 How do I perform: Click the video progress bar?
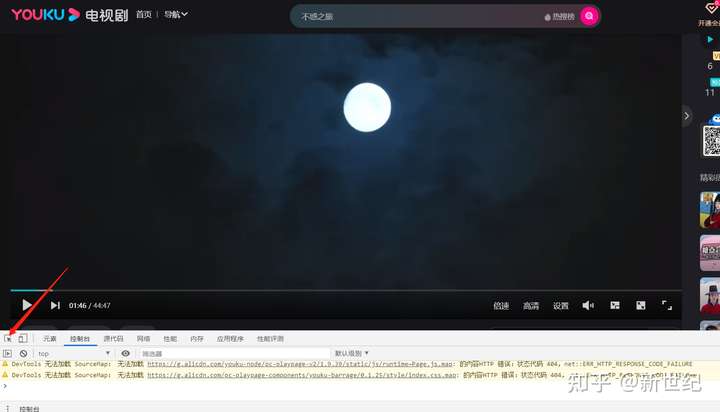pos(346,290)
